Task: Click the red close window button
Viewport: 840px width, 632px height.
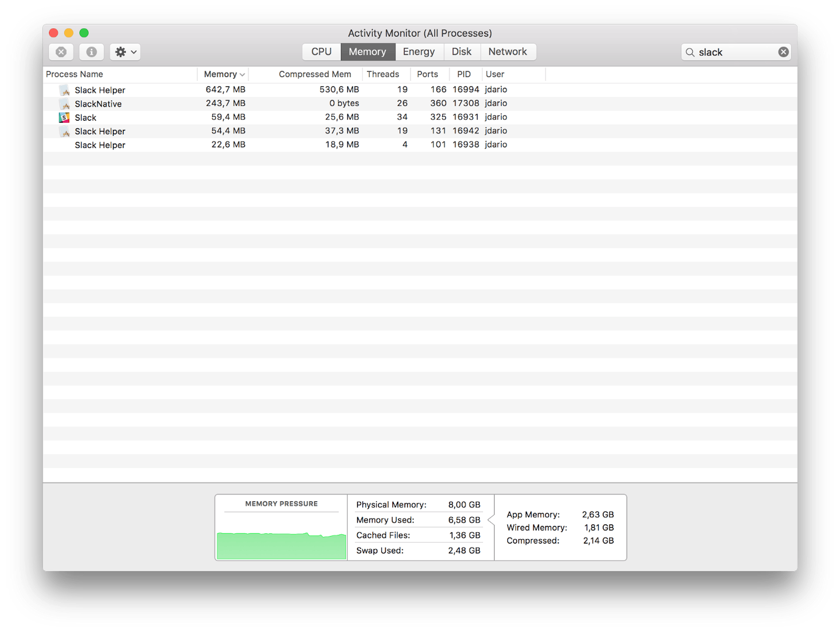Action: (x=54, y=33)
